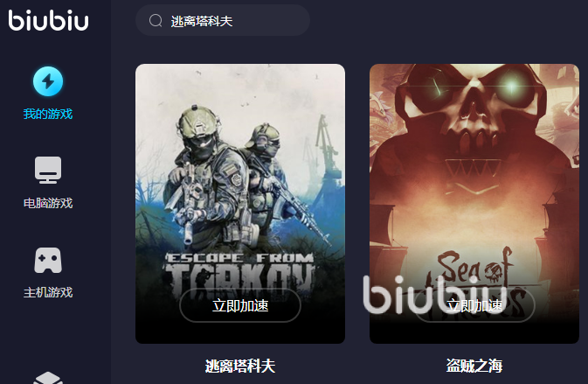Switch to 主机游戏 section
The height and width of the screenshot is (384, 588).
[x=48, y=292]
